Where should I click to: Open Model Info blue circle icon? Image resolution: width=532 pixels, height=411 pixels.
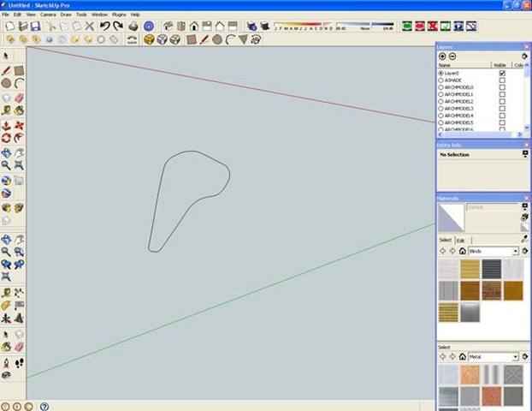[149, 27]
